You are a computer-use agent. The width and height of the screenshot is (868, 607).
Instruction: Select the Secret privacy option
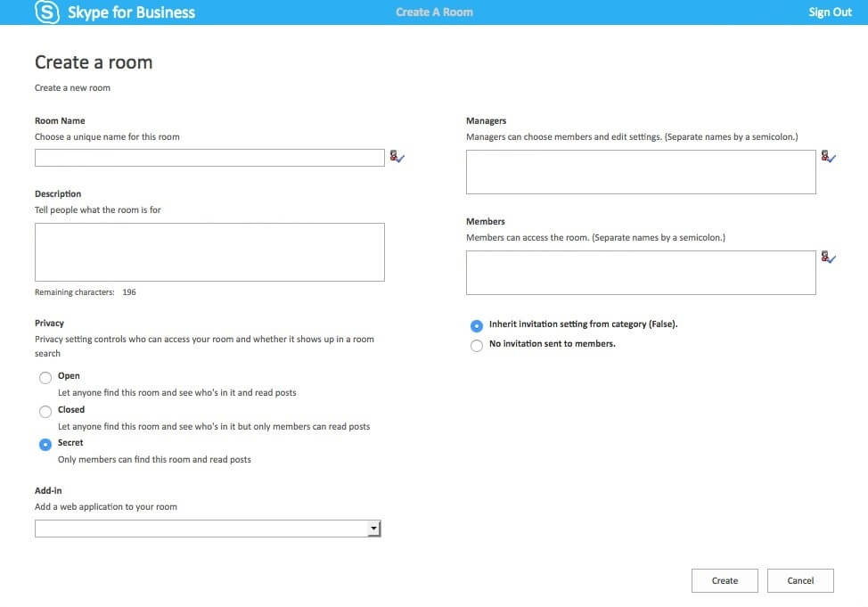45,444
